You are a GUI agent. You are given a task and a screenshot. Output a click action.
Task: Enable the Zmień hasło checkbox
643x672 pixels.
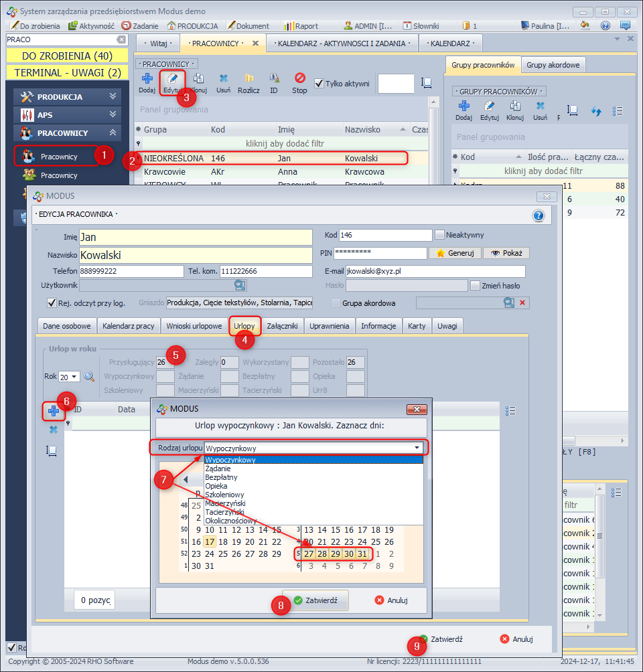(x=475, y=285)
